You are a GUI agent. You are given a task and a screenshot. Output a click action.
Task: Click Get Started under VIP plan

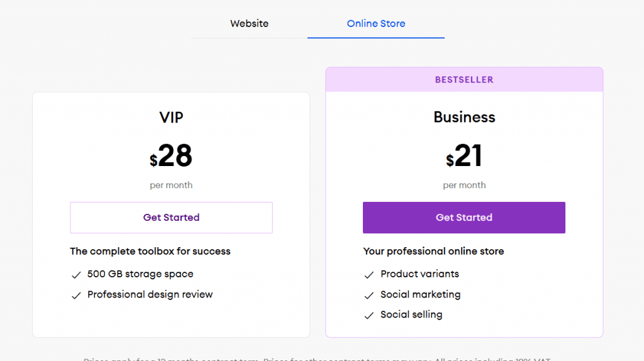(171, 218)
